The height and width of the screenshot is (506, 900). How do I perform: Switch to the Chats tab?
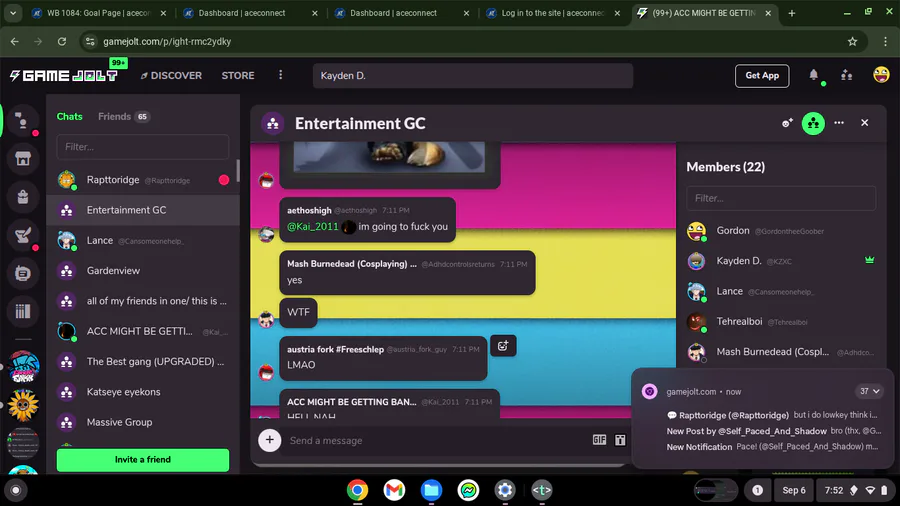pos(69,116)
